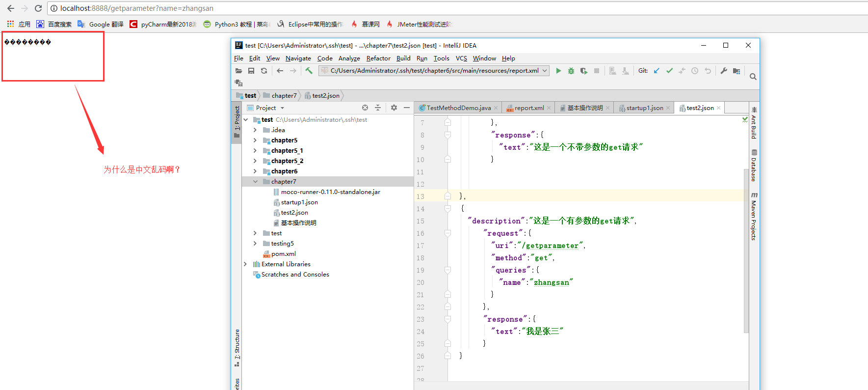Click the Git Revert undo icon

click(708, 71)
